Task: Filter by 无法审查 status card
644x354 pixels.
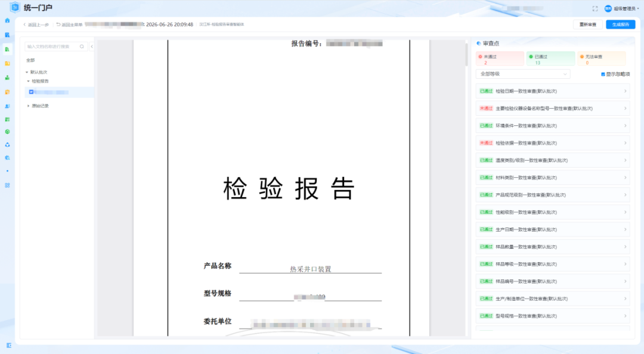Action: [x=601, y=59]
